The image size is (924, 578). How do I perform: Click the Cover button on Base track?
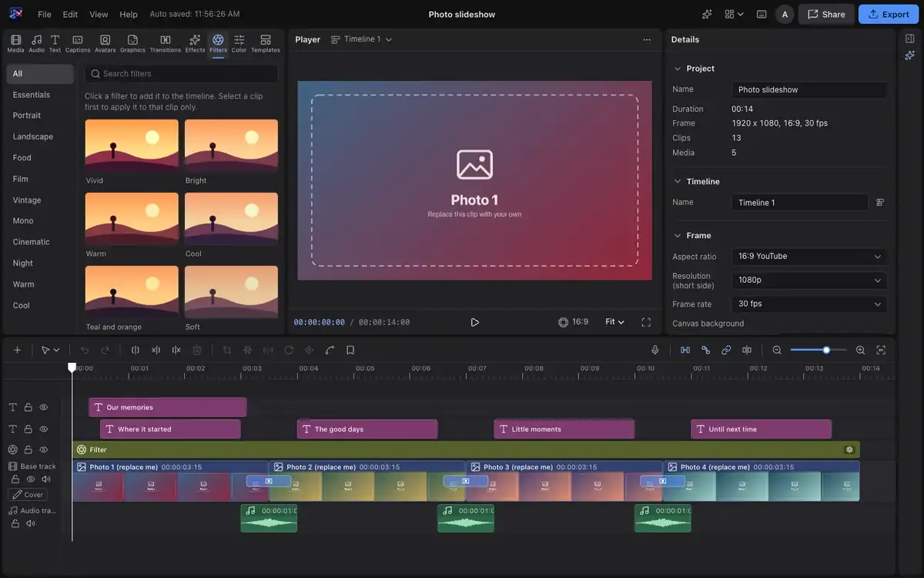tap(28, 495)
